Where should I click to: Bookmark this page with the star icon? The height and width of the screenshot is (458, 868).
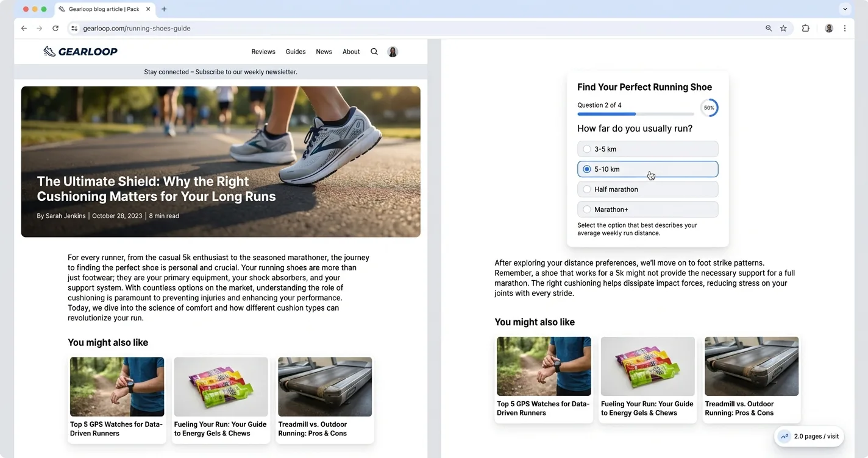[783, 28]
